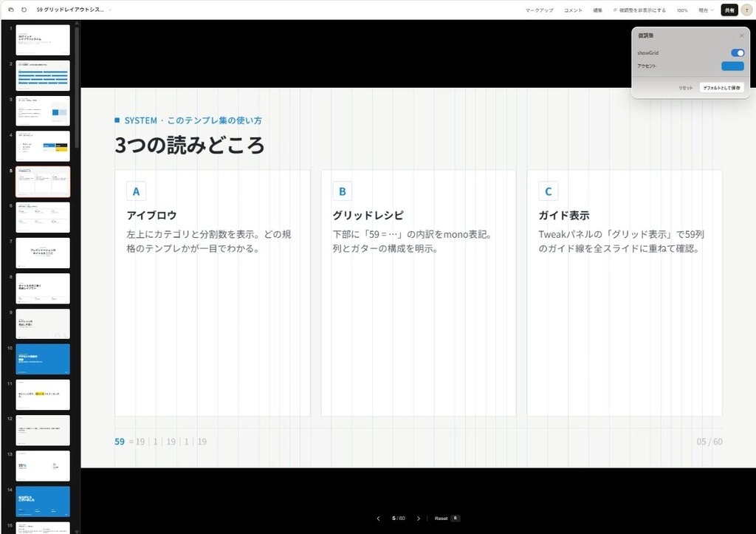Click the blue 59 in the slide footer
This screenshot has width=756, height=534.
point(120,442)
